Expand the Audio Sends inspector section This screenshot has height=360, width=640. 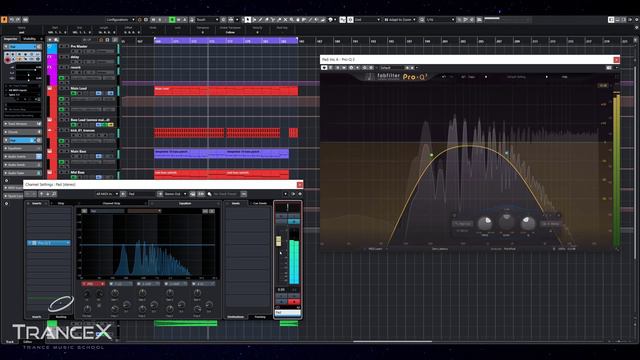pos(22,164)
